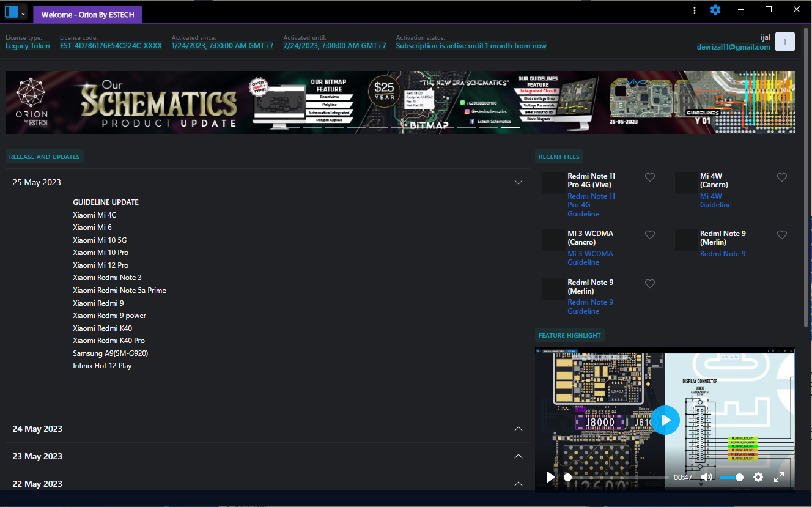Click the 'Xiaomi Redmi 9' row
812x507 pixels.
pyautogui.click(x=98, y=303)
